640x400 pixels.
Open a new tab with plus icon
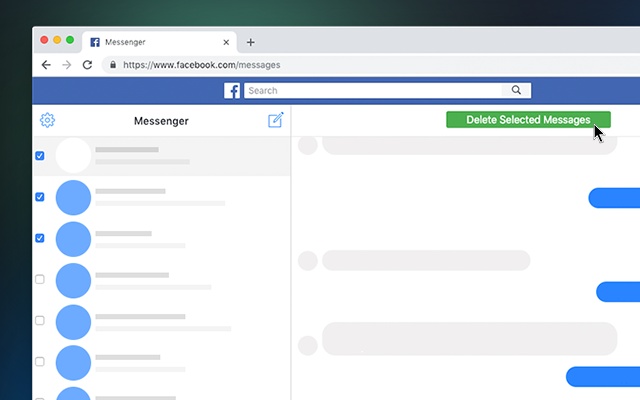pos(251,42)
